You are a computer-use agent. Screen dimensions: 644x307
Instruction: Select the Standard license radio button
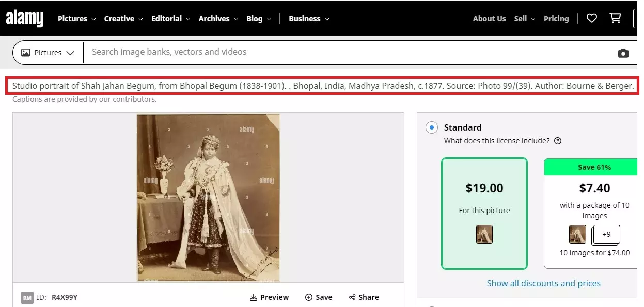(x=431, y=127)
